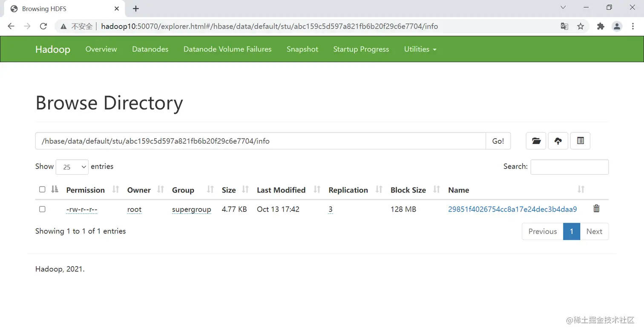The image size is (644, 334).
Task: Click the Last Modified header text
Action: pos(281,190)
